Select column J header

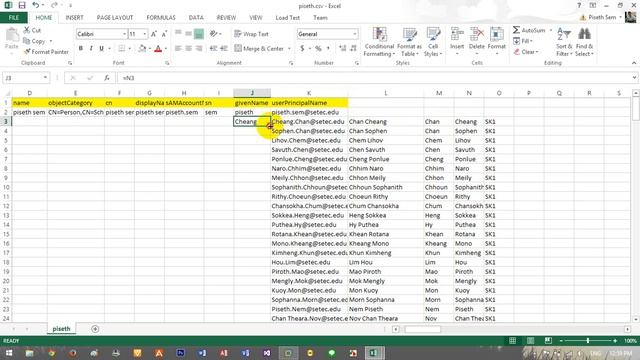click(252, 93)
